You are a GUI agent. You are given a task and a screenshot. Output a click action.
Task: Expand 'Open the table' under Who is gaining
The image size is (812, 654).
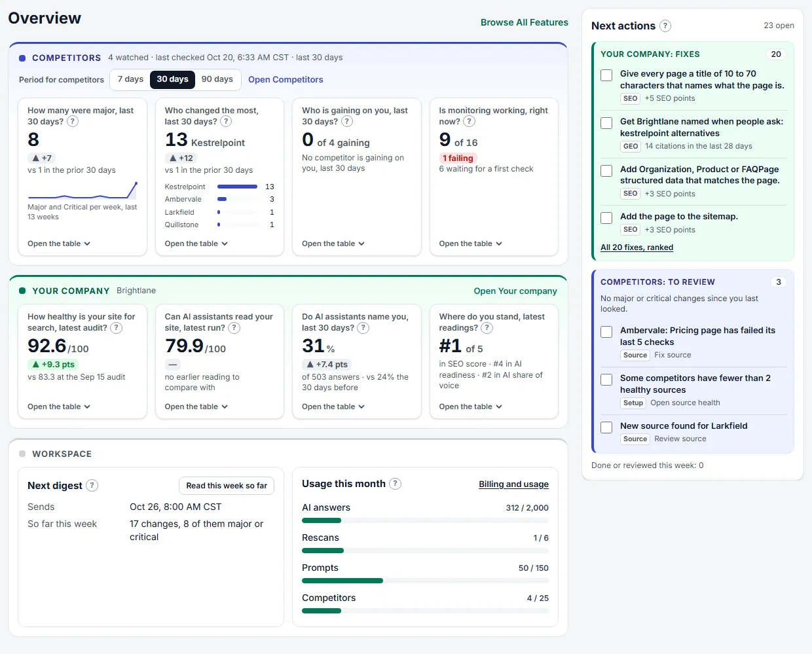pyautogui.click(x=333, y=244)
